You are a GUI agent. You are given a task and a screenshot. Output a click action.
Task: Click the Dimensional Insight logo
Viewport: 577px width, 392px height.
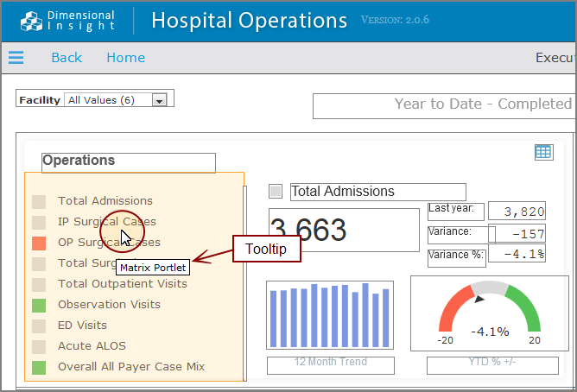pyautogui.click(x=67, y=21)
